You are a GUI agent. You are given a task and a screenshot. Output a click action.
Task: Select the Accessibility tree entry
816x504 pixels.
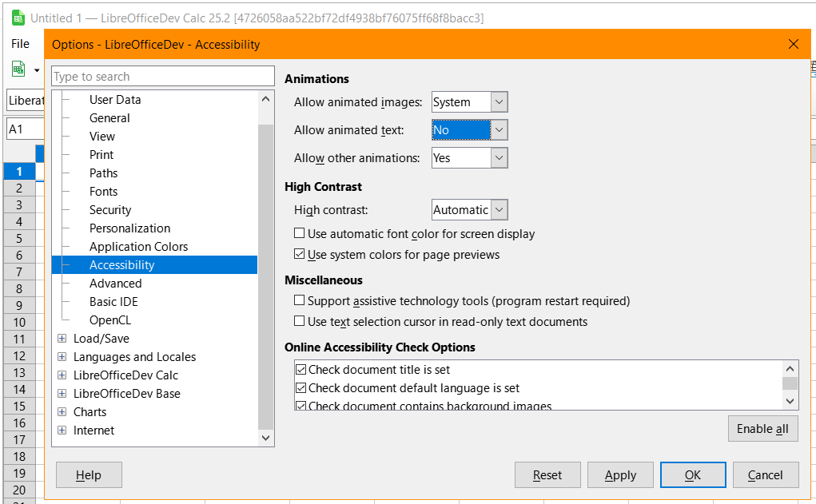click(x=154, y=264)
